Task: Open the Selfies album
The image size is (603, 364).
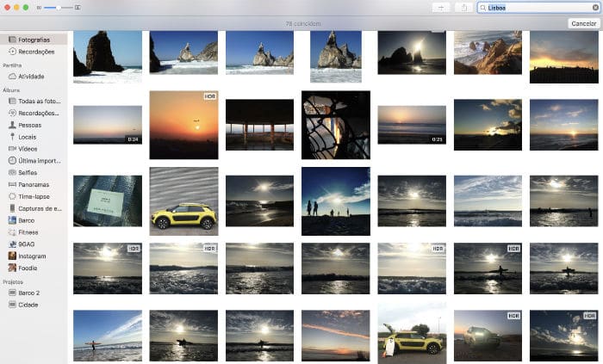Action: pyautogui.click(x=34, y=173)
